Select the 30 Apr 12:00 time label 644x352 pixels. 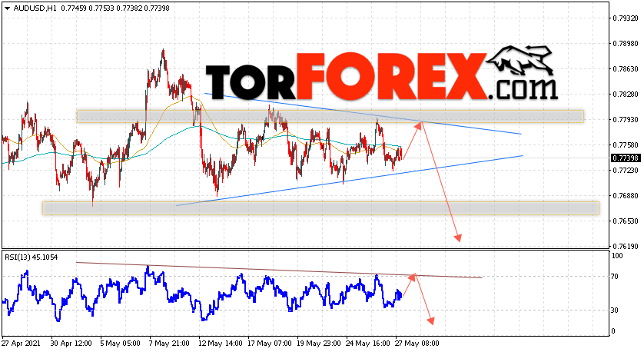coord(72,344)
